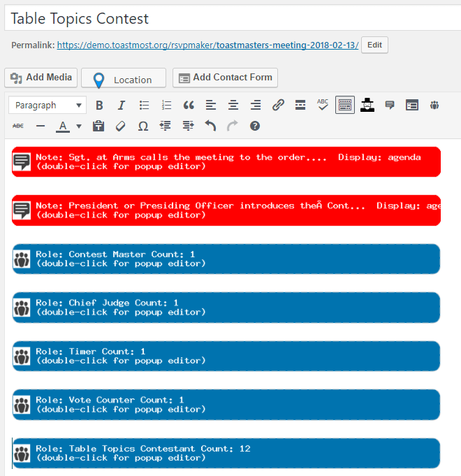Click the form layout toolbar icon

coord(412,106)
